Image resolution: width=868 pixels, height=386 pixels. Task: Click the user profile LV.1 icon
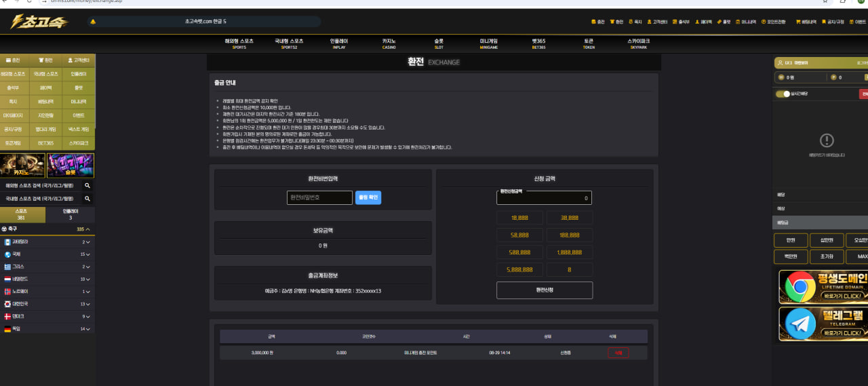click(x=781, y=63)
